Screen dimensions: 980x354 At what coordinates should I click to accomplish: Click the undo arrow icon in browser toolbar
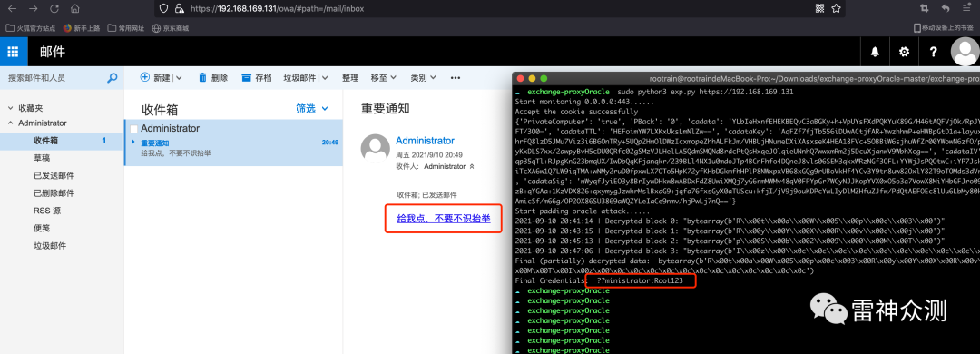[946, 8]
